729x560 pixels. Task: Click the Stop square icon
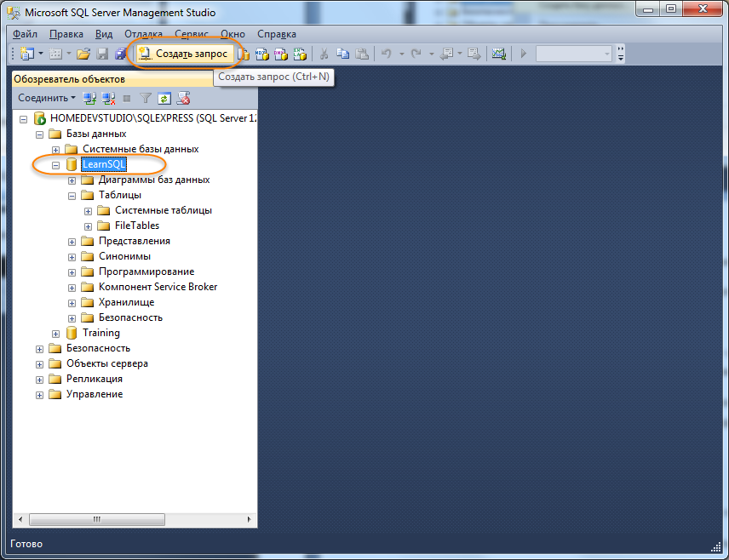point(127,98)
